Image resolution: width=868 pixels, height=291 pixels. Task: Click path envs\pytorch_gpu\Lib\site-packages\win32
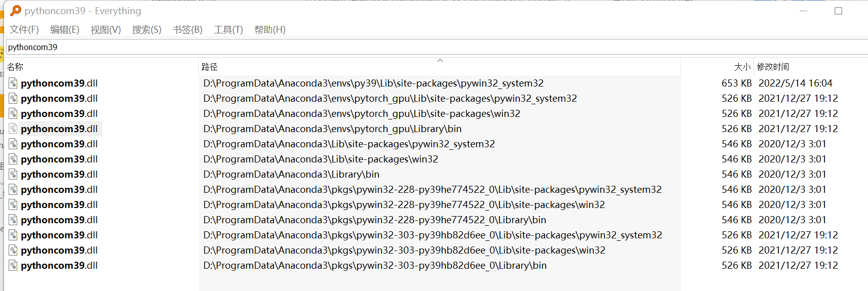tap(362, 113)
